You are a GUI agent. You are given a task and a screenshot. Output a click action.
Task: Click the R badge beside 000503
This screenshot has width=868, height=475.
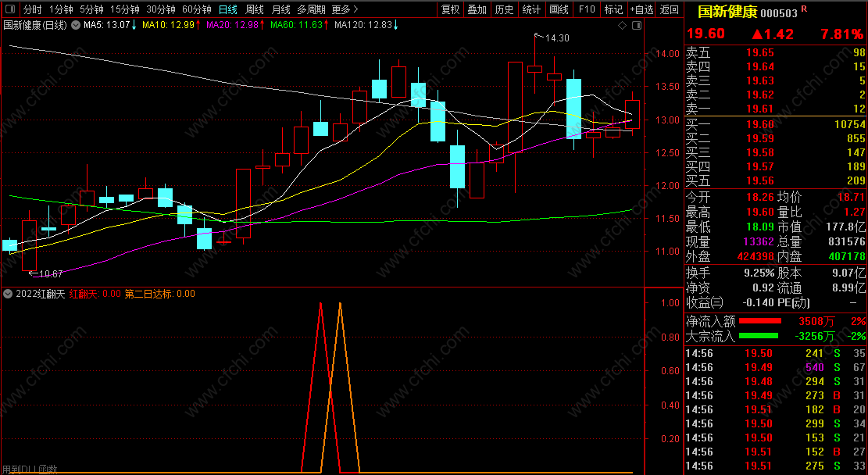click(805, 9)
